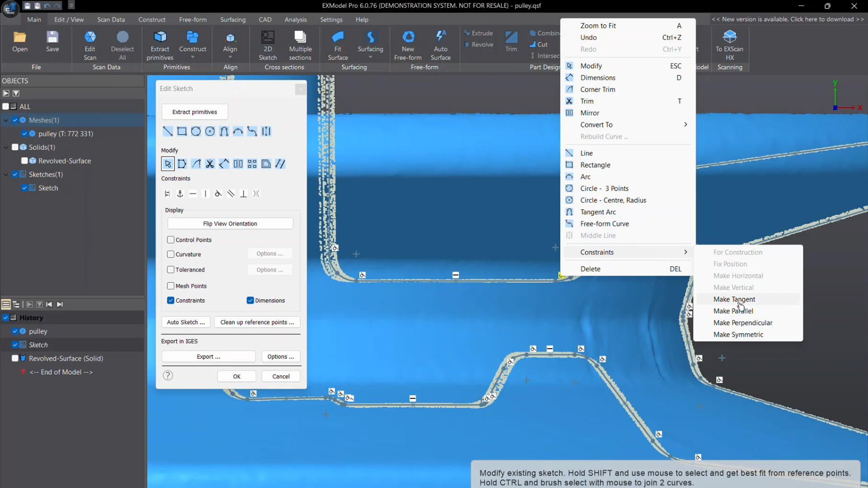Select the Rectangle sketch tool icon
The image size is (868, 488).
(182, 131)
